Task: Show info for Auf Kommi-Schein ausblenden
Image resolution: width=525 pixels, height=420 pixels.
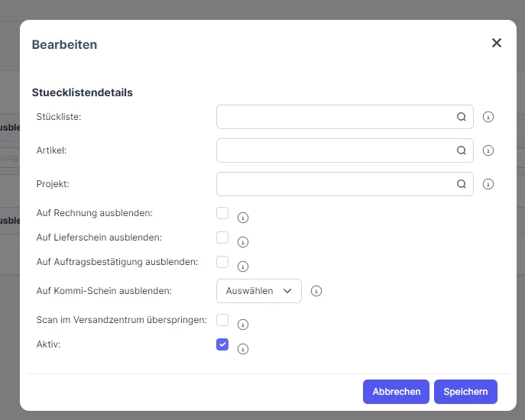Action: coord(316,291)
